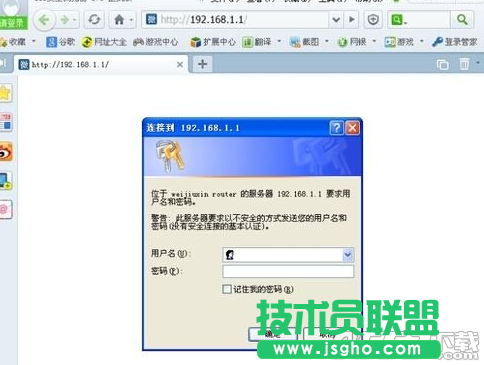Click the go arrow next to address bar
484x365 pixels.
(x=352, y=20)
